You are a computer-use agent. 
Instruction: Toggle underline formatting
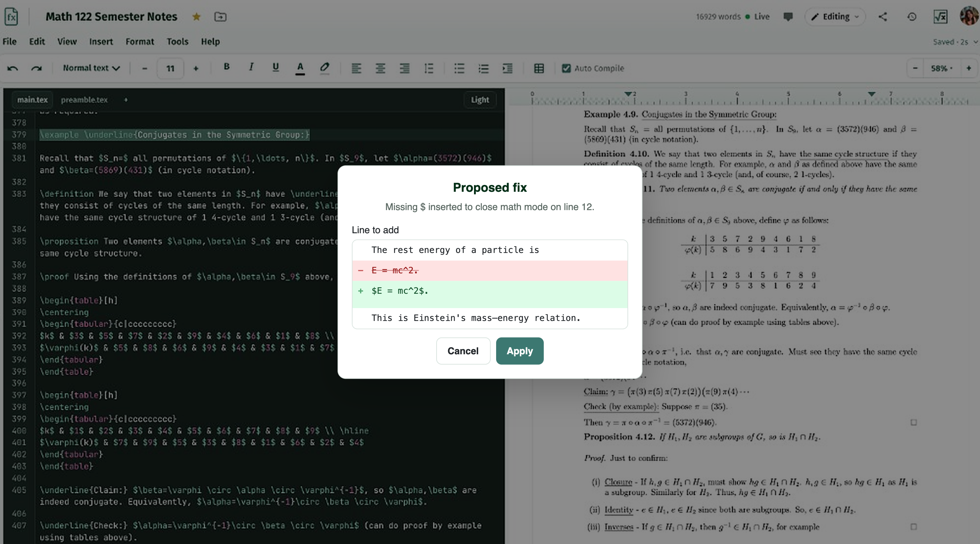point(276,67)
